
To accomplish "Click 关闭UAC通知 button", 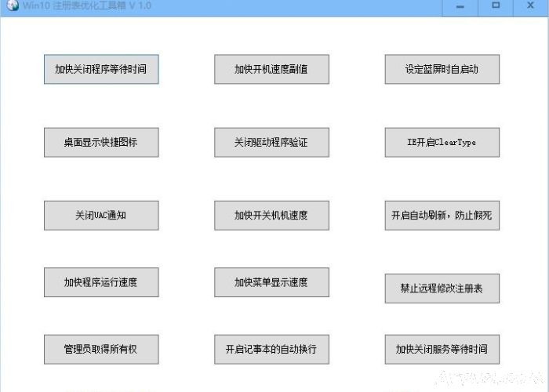I will coord(101,216).
